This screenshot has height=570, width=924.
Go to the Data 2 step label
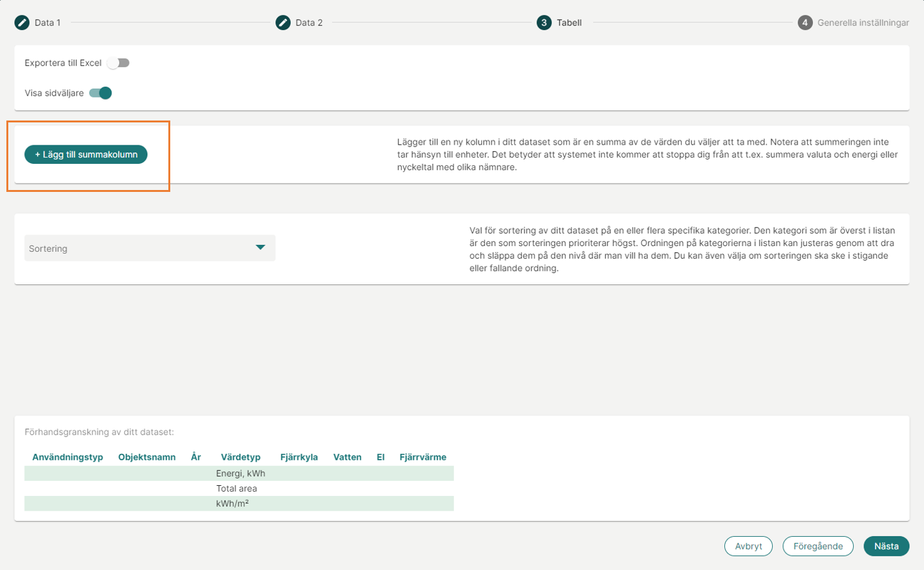coord(309,23)
